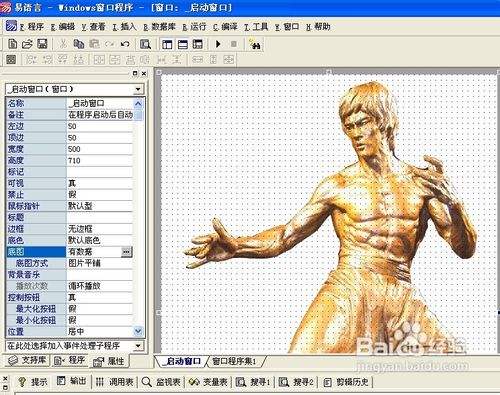Viewport: 500px width, 395px height.
Task: Open the 编译 menu
Action: pyautogui.click(x=225, y=27)
